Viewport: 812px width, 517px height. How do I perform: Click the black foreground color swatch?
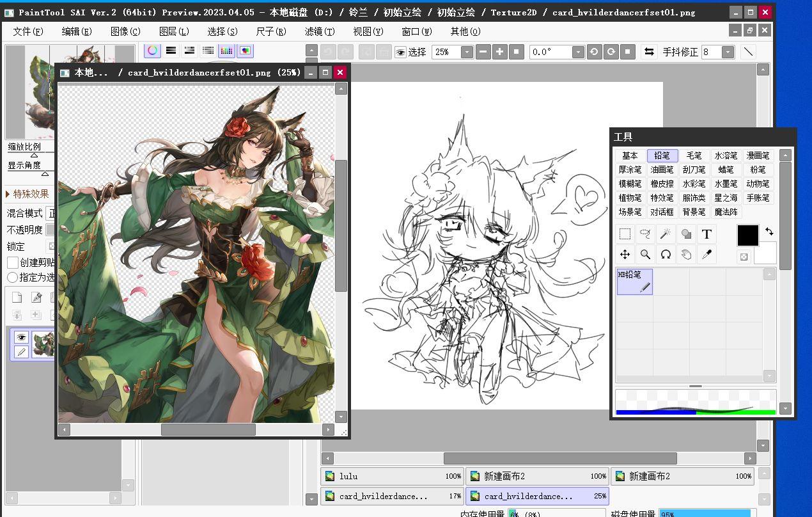pos(747,235)
